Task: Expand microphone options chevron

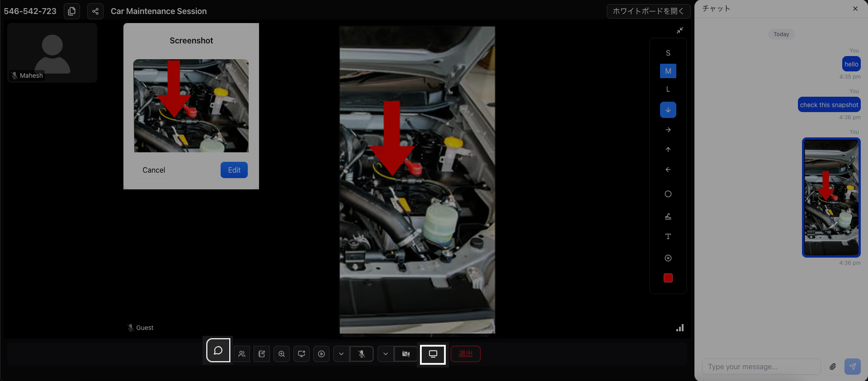Action: click(x=341, y=354)
